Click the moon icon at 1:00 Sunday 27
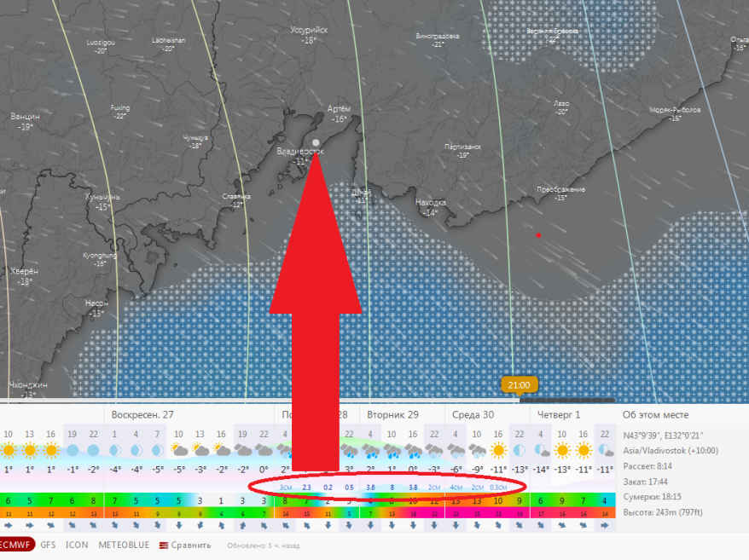The width and height of the screenshot is (749, 560). pyautogui.click(x=115, y=449)
